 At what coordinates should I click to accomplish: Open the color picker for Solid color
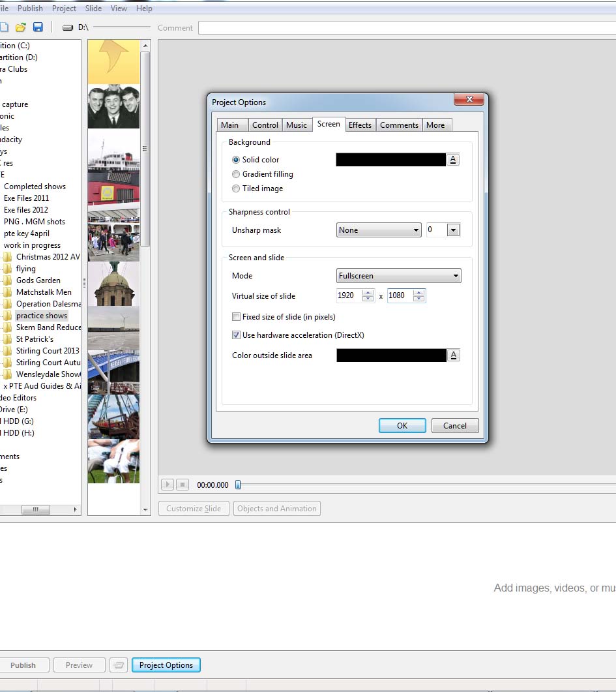(454, 160)
